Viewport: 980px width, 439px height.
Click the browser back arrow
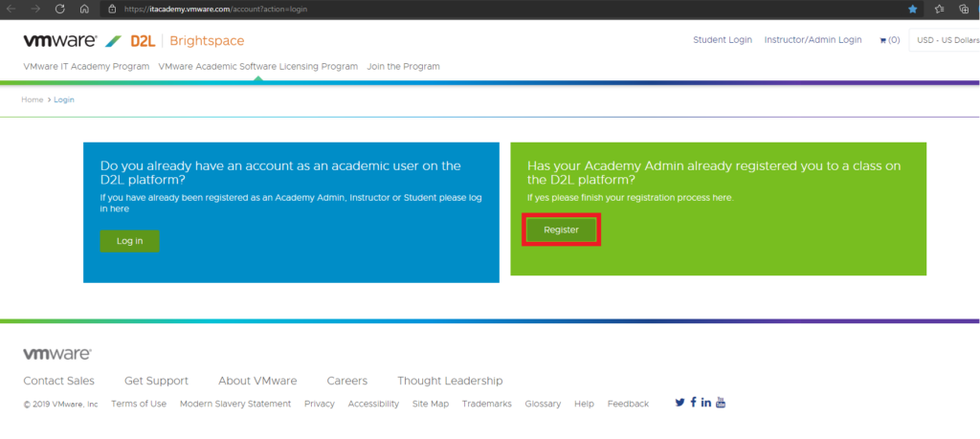[x=11, y=10]
